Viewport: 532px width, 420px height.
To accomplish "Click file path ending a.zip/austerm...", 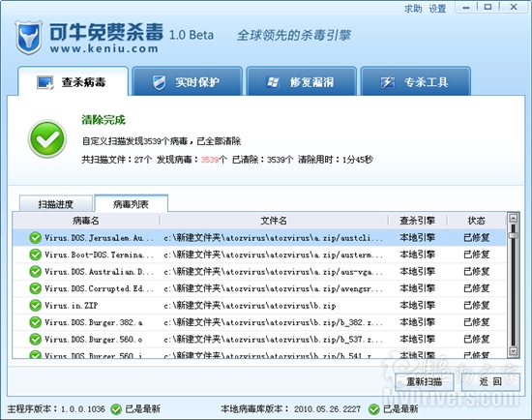I will point(273,255).
